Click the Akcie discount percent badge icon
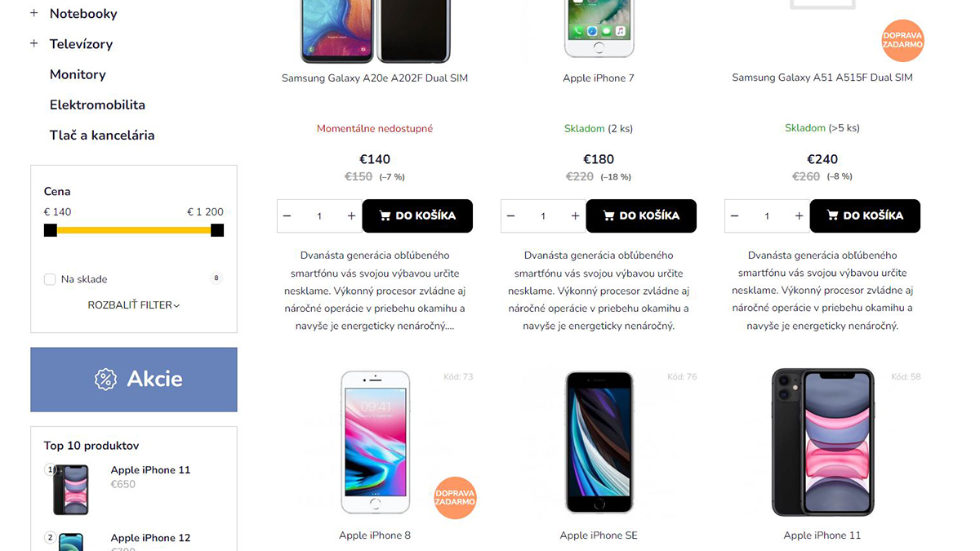Screen dimensions: 980x551 105,379
